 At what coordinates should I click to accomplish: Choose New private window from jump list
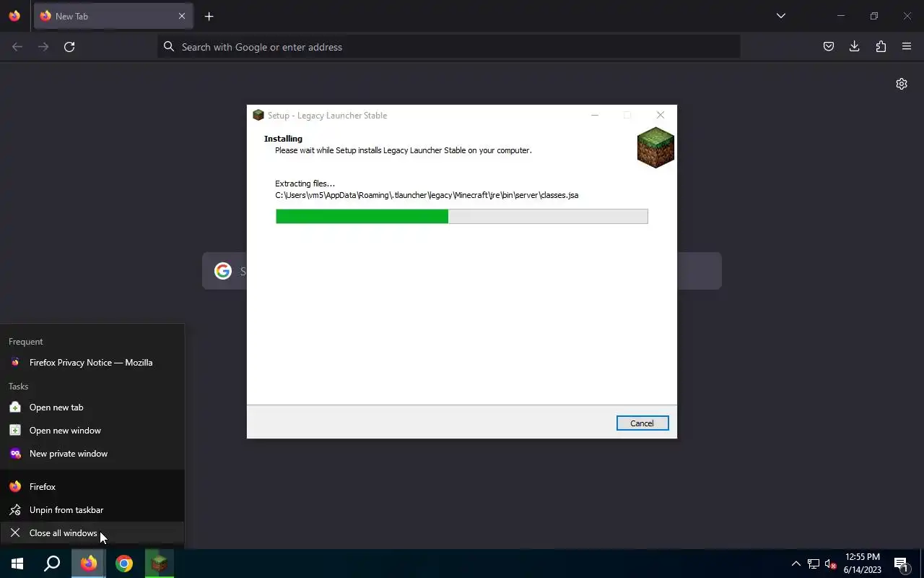(x=92, y=454)
